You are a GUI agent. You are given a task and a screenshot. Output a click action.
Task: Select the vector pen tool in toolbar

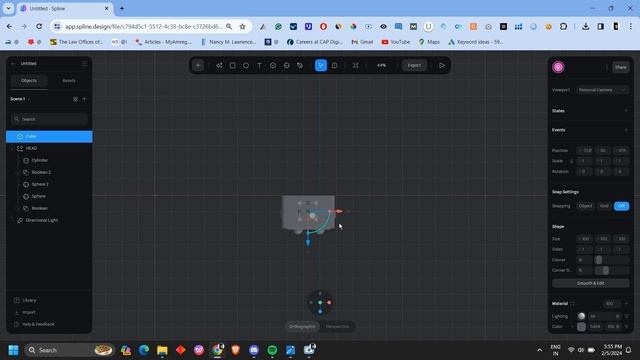219,65
